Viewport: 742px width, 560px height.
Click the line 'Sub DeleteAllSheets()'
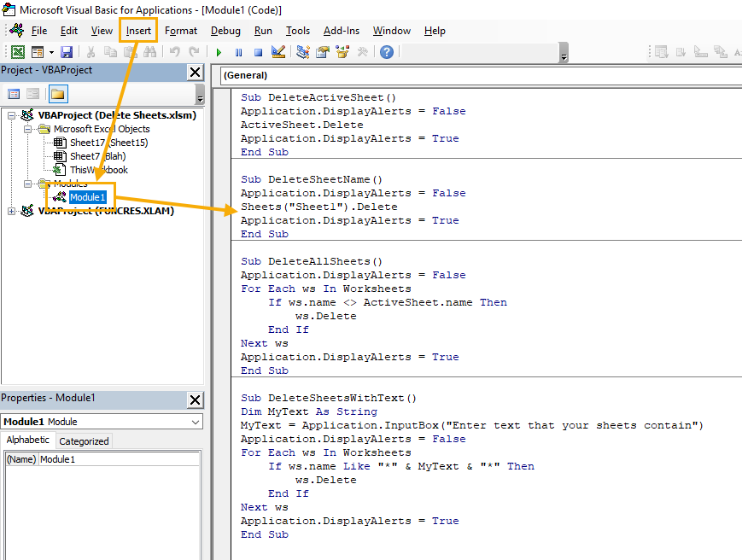(x=312, y=261)
